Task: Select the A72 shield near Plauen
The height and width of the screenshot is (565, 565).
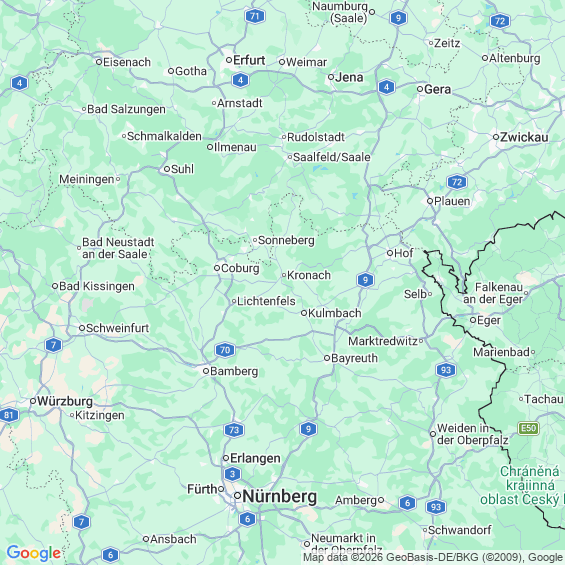Action: [457, 182]
